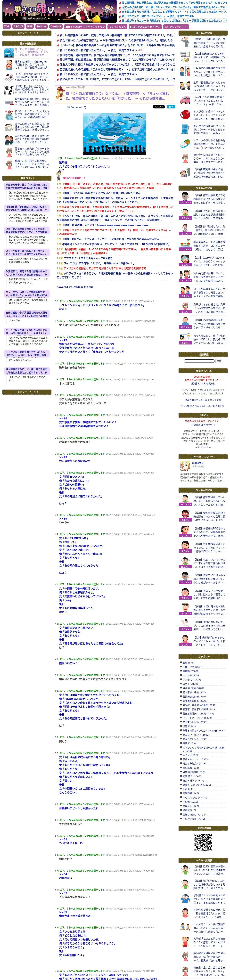Open the article title 俺「じゃあ水族館行こう」
Image resolution: width=230 pixels, height=980 pixels.
tap(117, 96)
